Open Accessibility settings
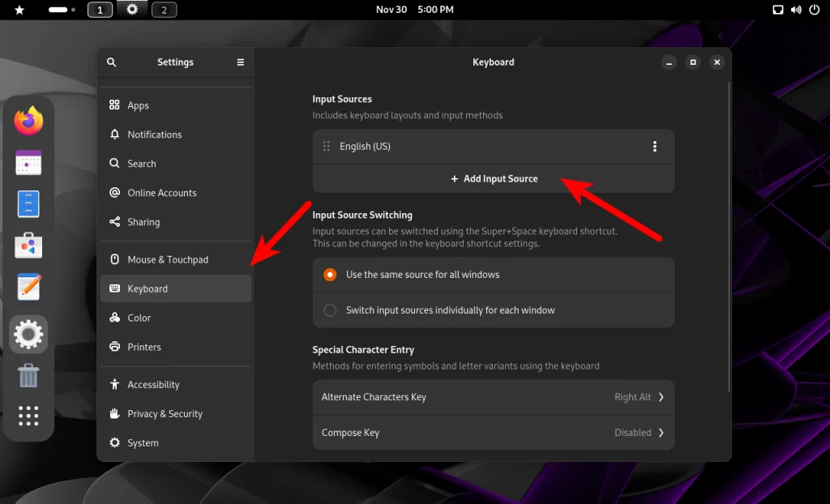830x504 pixels. coord(176,384)
